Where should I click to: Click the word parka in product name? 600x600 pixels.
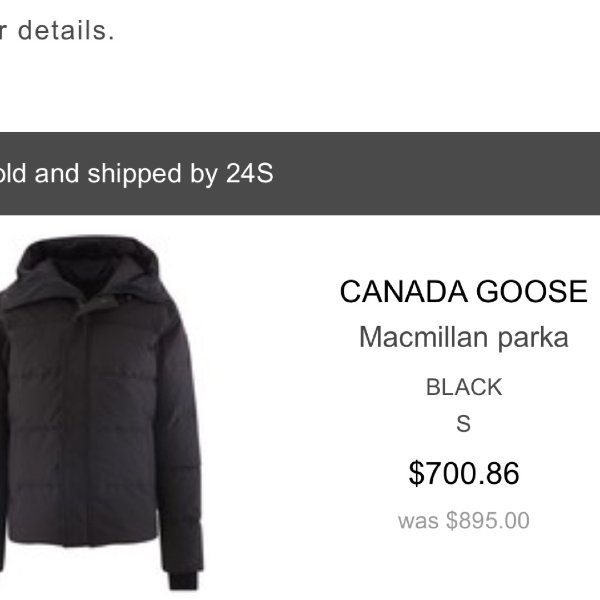533,338
